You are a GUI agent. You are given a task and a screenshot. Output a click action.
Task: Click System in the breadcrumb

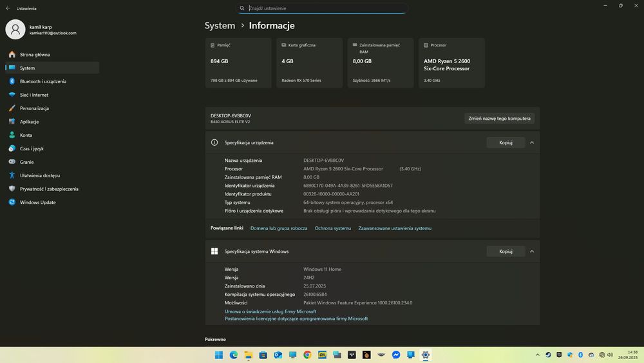coord(220,26)
